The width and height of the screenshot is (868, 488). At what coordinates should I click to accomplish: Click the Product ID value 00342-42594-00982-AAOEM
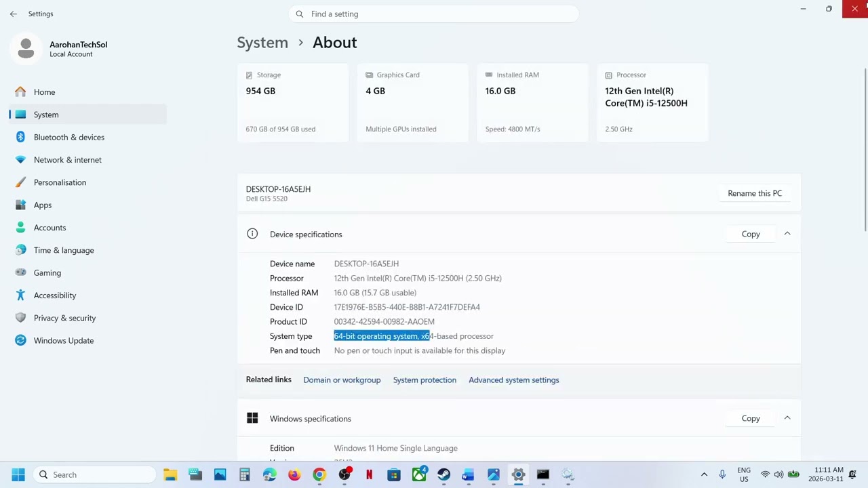point(384,322)
